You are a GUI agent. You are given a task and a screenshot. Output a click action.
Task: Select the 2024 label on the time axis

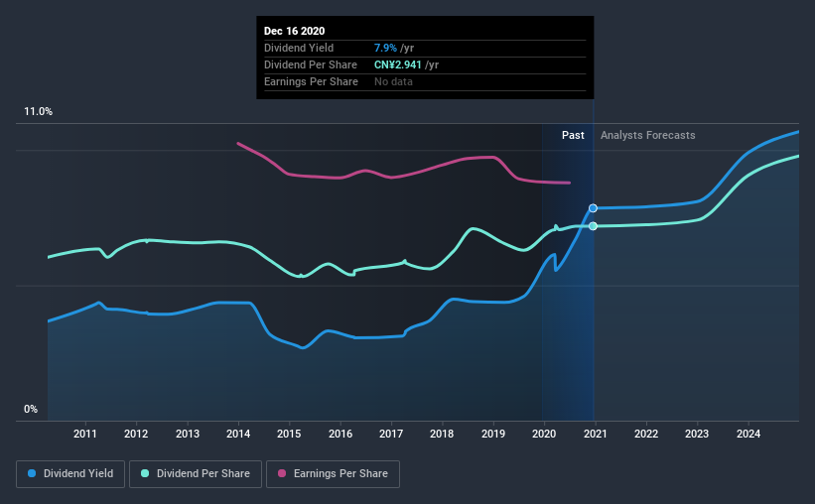tap(748, 434)
